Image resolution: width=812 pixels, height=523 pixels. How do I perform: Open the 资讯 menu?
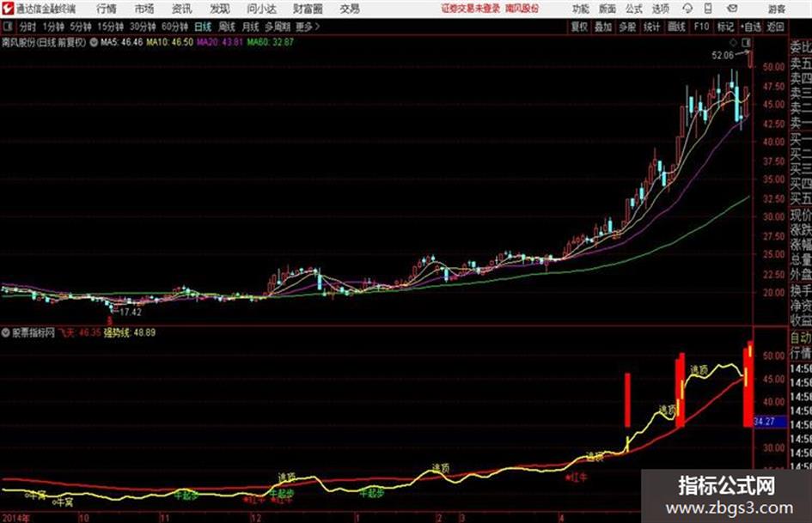click(x=182, y=9)
